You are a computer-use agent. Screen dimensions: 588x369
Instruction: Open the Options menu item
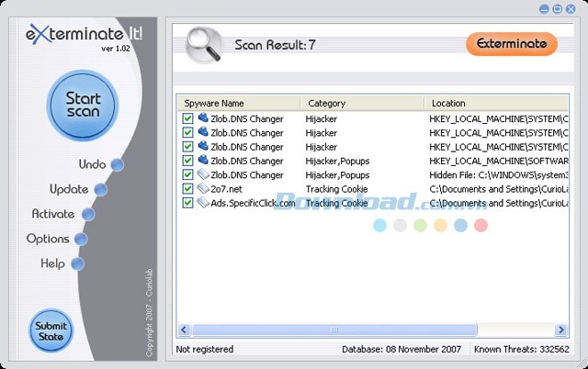tap(48, 240)
